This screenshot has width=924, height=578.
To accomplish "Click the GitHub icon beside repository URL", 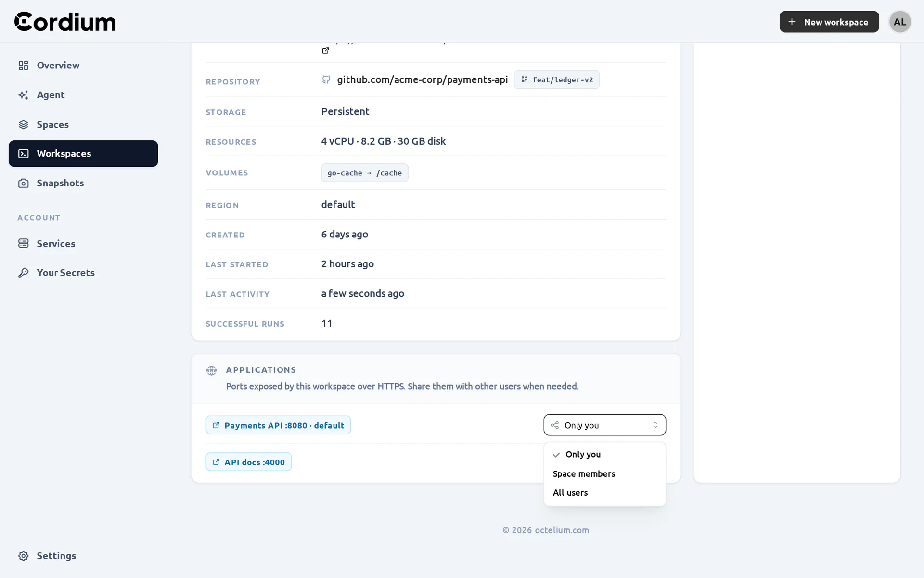I will [326, 79].
